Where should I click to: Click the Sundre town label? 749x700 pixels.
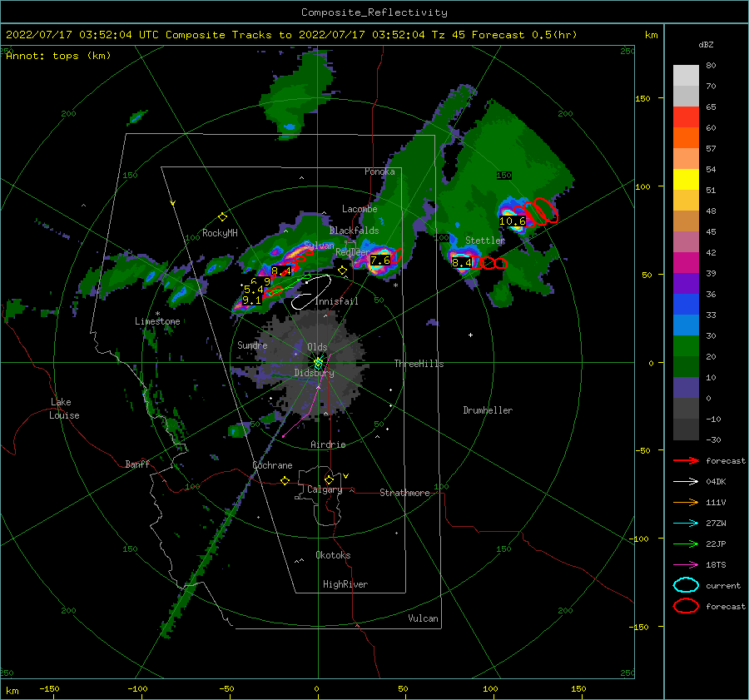252,345
